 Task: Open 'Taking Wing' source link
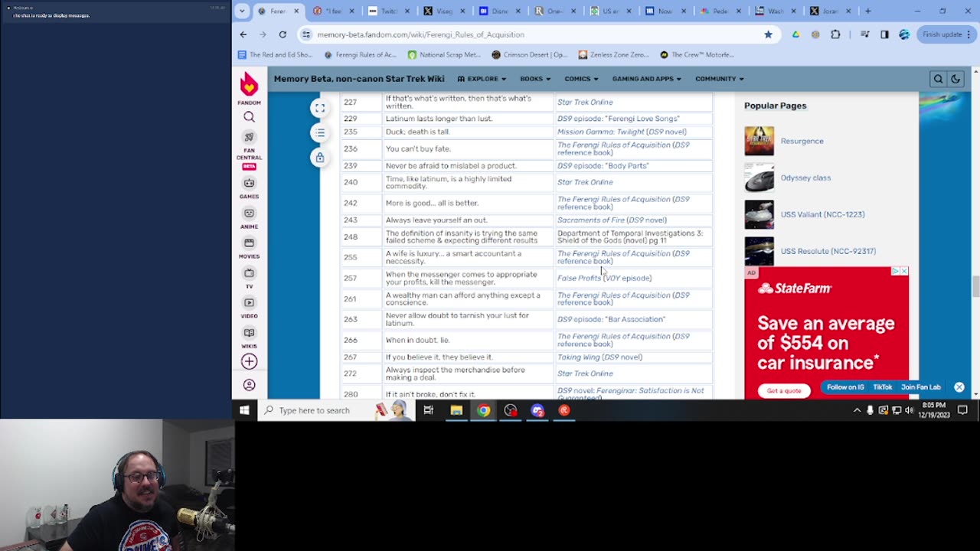point(578,357)
